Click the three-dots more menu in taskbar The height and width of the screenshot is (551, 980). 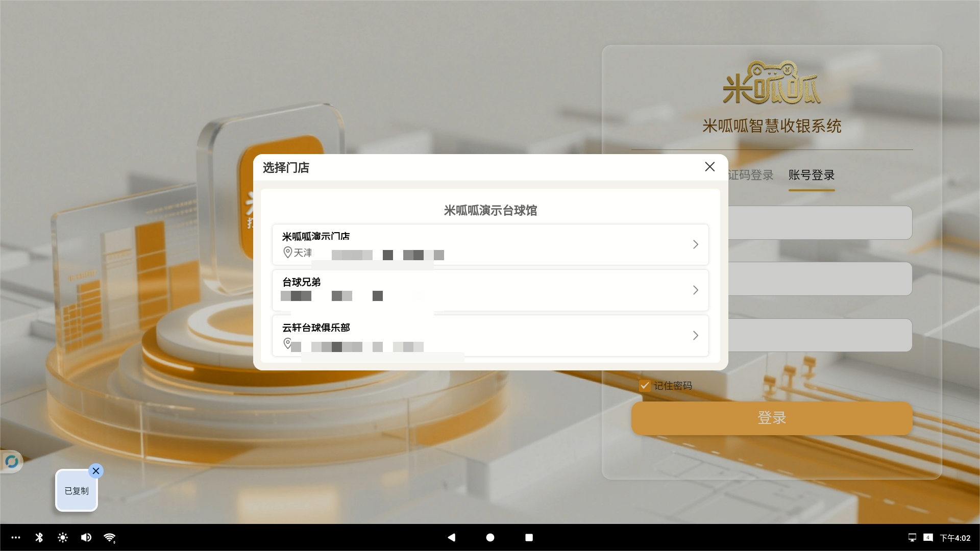click(16, 537)
